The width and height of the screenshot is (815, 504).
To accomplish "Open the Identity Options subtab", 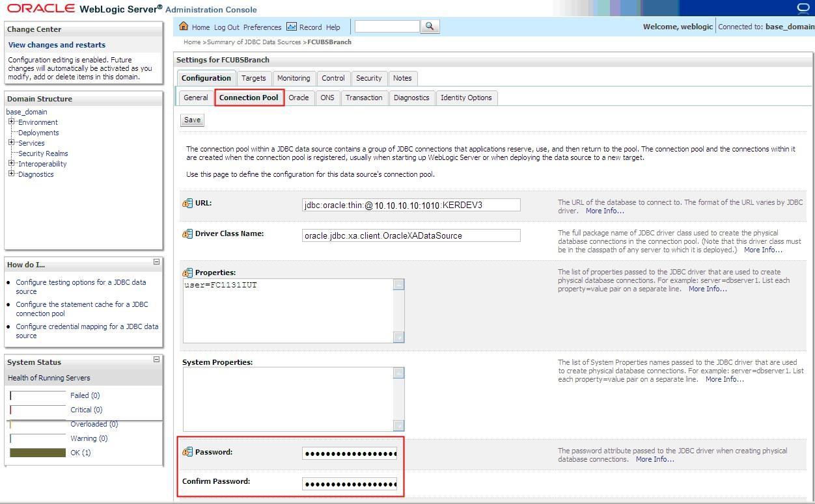I will click(x=466, y=98).
